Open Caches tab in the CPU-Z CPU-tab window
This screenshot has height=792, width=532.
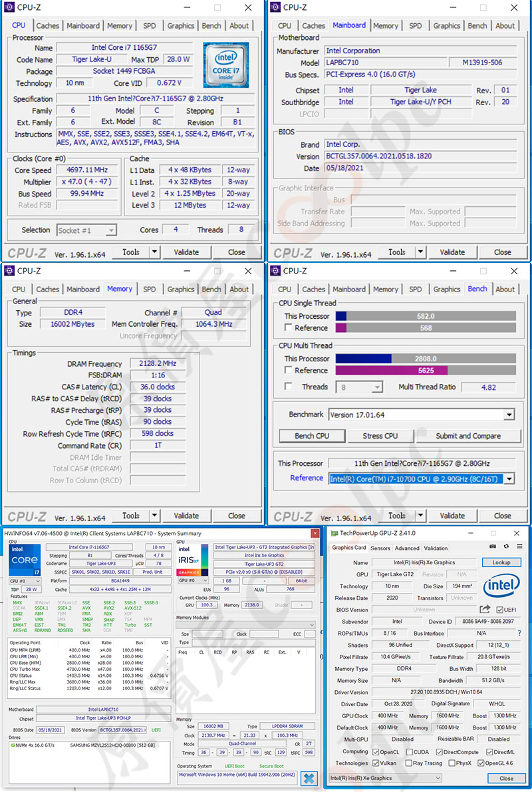[x=47, y=26]
